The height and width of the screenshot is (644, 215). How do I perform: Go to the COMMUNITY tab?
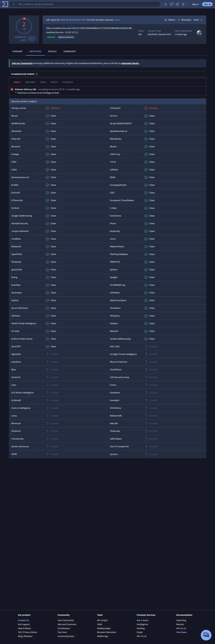pos(70,51)
